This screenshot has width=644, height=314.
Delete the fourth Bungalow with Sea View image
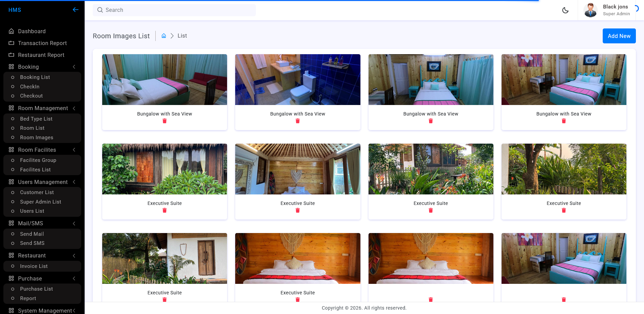coord(564,121)
